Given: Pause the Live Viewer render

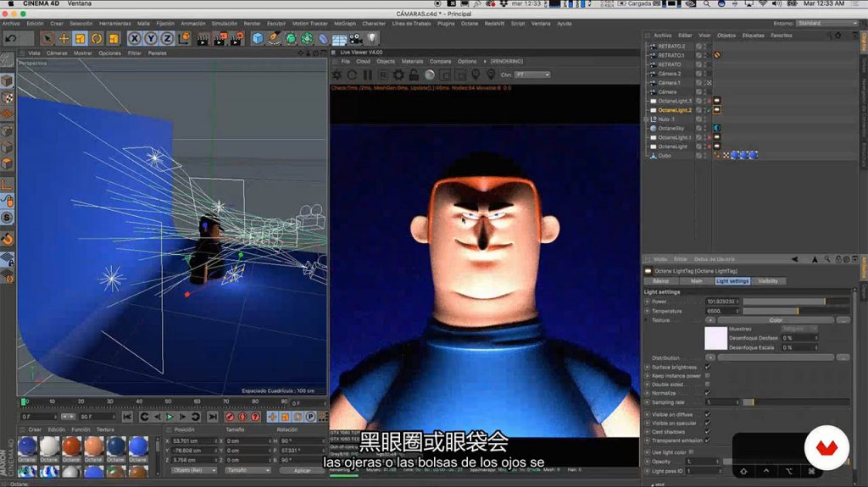Looking at the screenshot, I should [368, 75].
